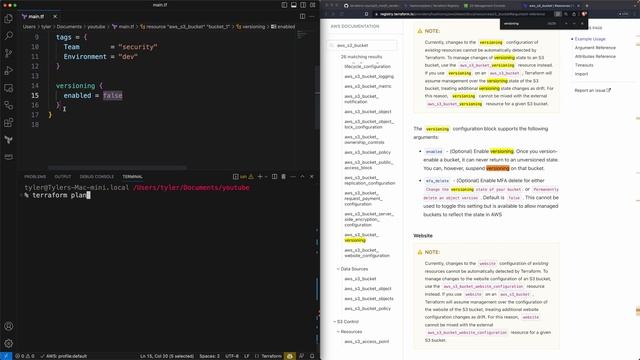Click the 'Documents' breadcrumb segment
This screenshot has height=360, width=640.
tap(69, 27)
